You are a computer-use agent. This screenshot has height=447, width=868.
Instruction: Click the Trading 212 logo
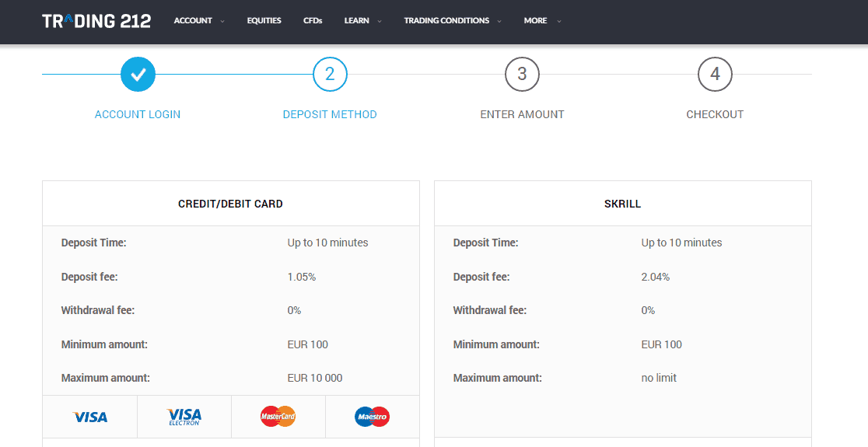96,21
